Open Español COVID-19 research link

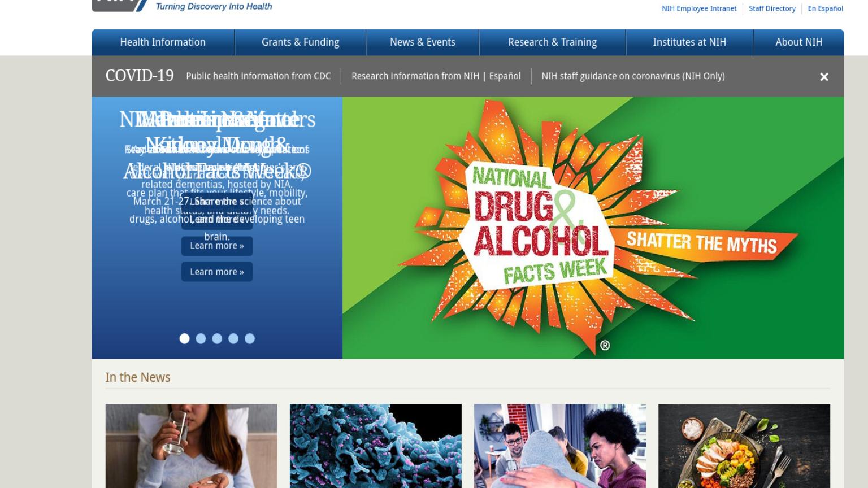505,76
